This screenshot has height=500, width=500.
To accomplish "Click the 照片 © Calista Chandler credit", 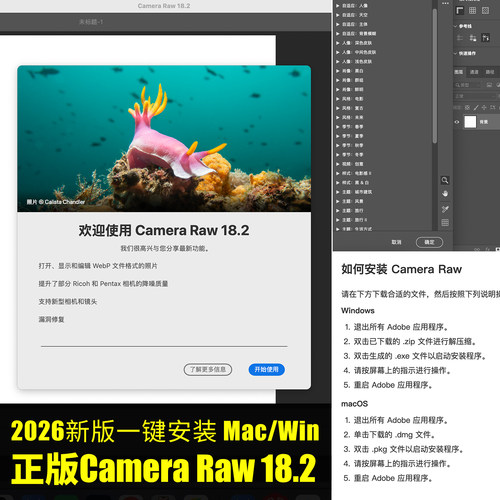I will [x=56, y=202].
